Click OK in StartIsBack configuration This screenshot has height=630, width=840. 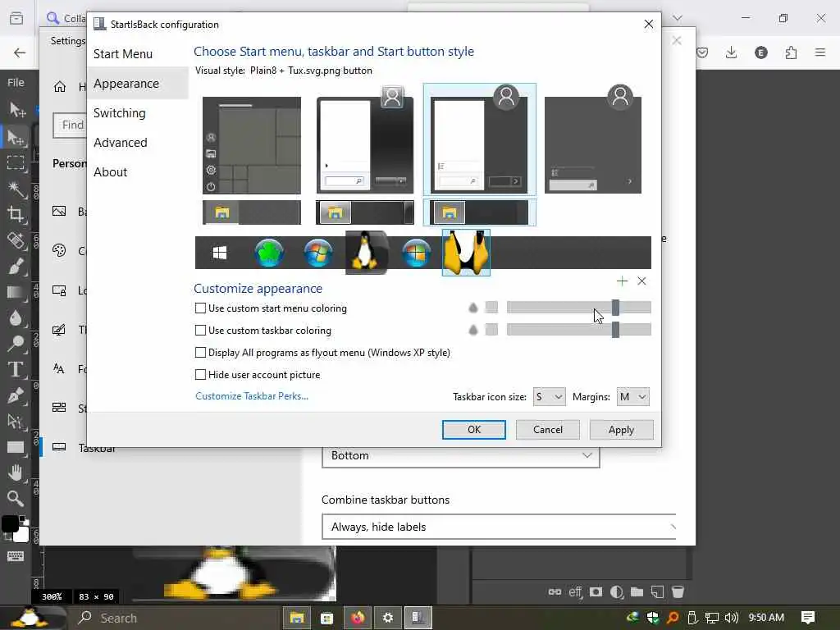[473, 430]
